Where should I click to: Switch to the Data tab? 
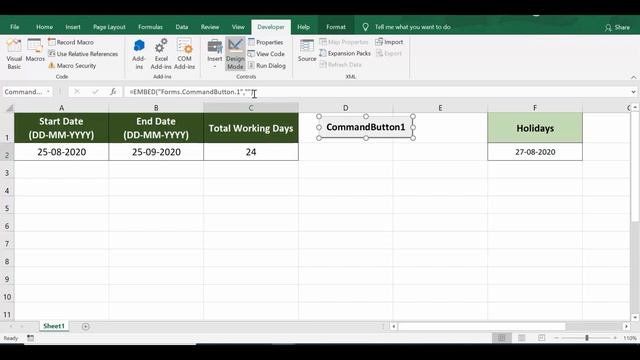coord(182,27)
